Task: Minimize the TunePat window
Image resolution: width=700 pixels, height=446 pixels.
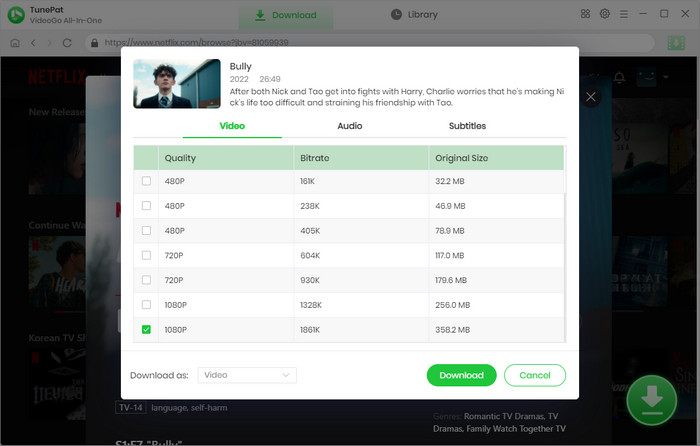Action: (x=643, y=14)
